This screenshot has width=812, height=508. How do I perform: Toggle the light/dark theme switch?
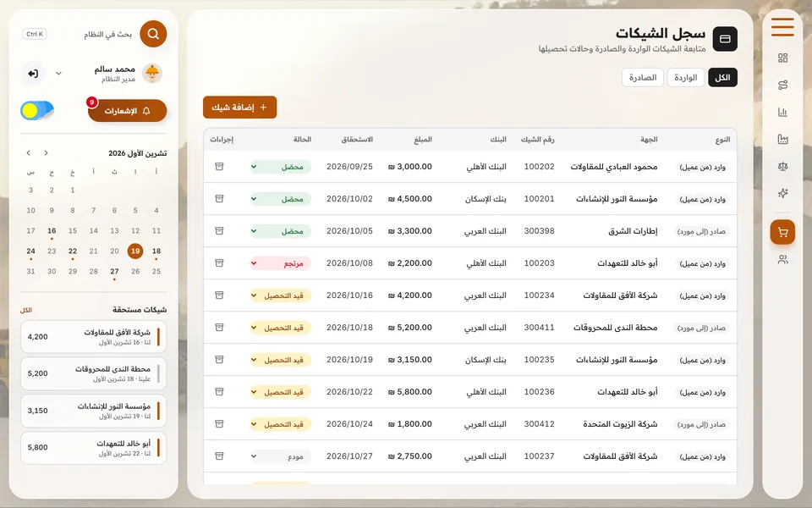point(36,110)
